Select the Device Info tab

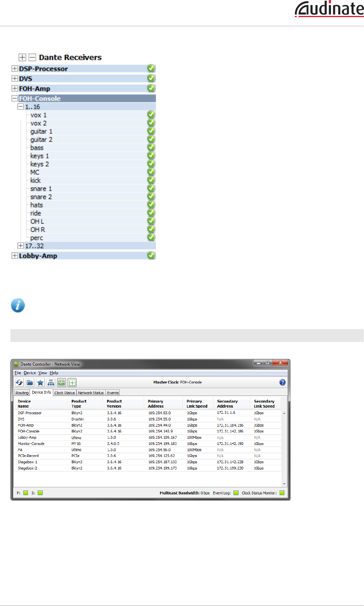[42, 392]
